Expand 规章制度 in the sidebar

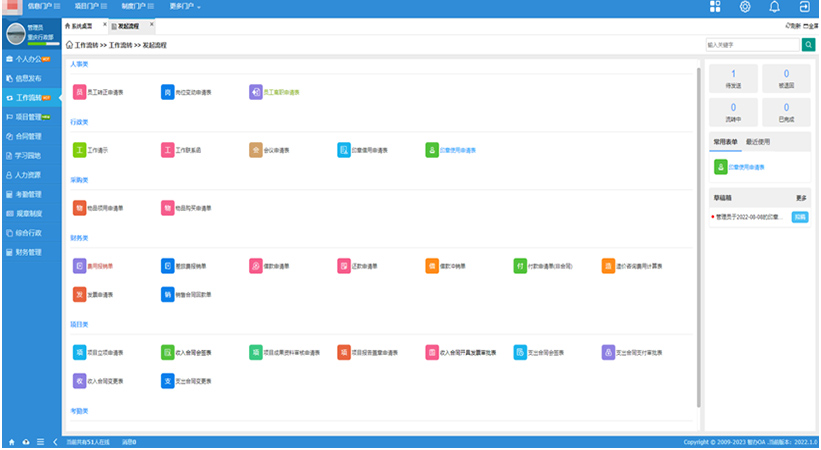31,214
